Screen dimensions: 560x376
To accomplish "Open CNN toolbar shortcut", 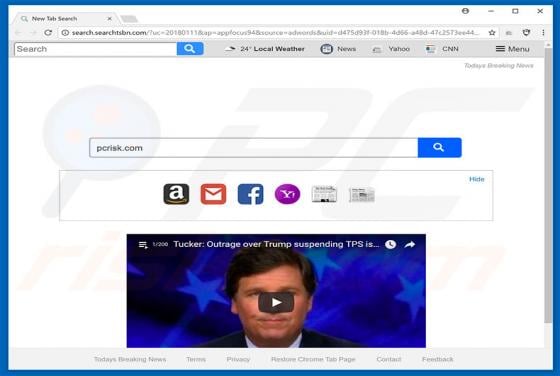I will pos(442,49).
